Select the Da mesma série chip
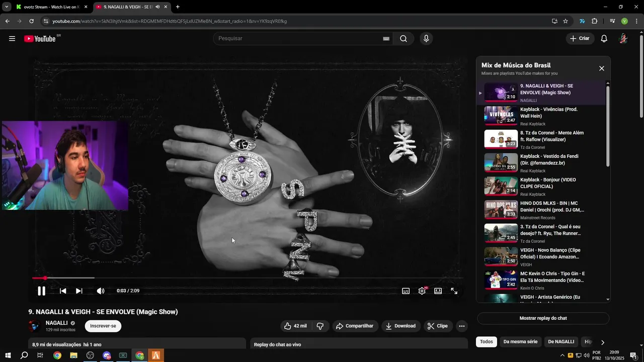 [520, 342]
